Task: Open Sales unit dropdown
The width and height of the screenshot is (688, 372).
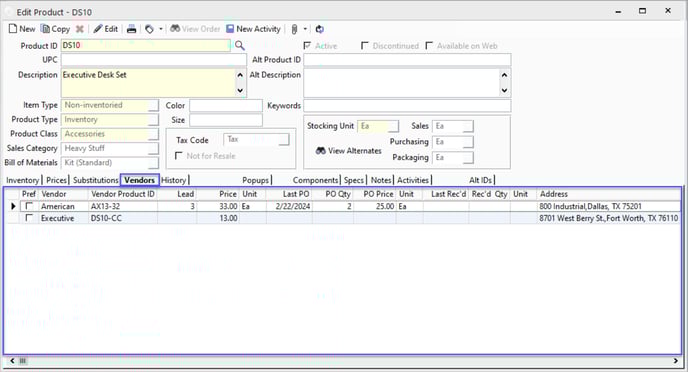Action: (x=468, y=126)
